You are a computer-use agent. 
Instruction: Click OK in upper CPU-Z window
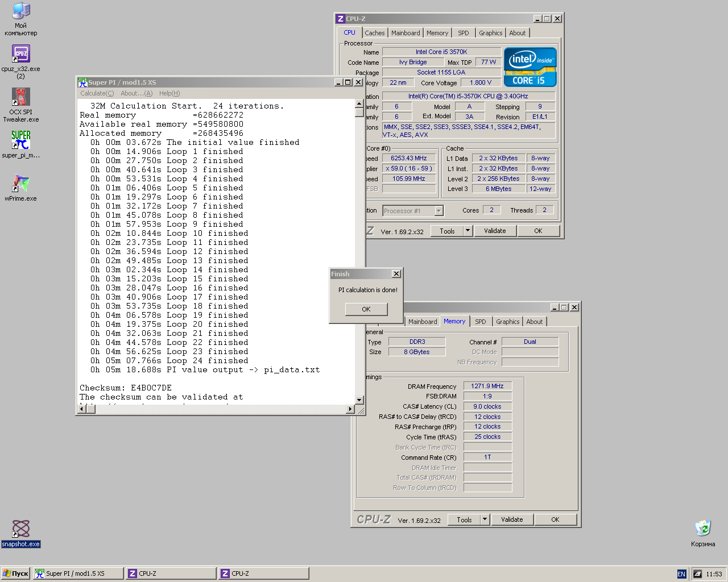[538, 231]
